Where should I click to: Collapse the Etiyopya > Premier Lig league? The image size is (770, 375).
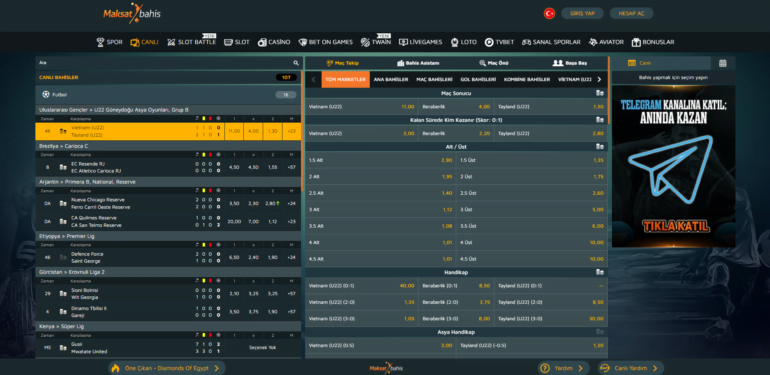click(168, 236)
